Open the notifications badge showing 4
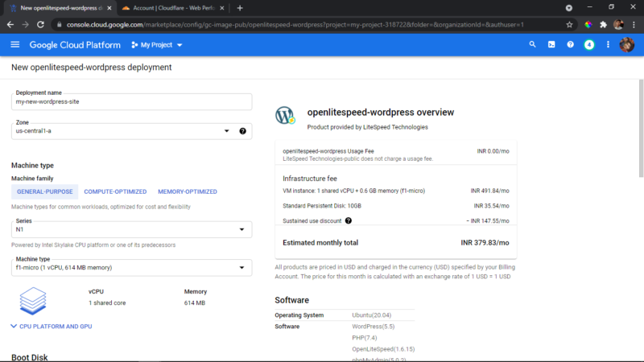 [x=589, y=45]
